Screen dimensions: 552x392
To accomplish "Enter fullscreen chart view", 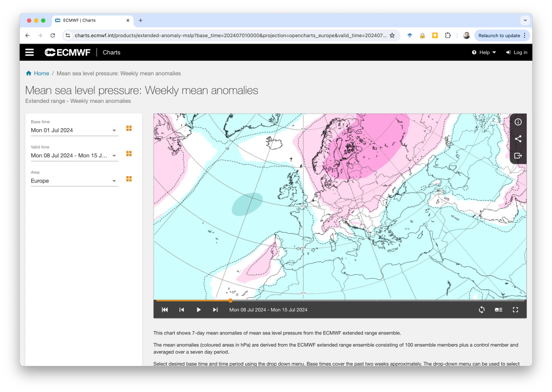I will (x=515, y=310).
